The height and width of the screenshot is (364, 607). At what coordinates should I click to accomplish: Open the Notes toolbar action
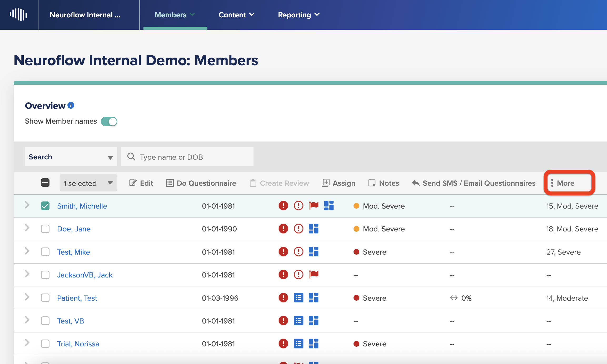pyautogui.click(x=384, y=183)
